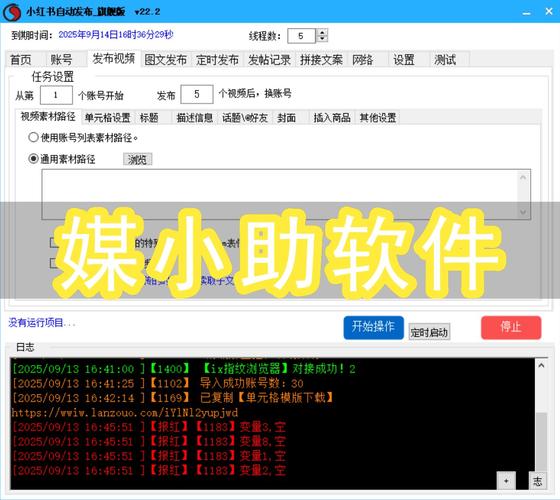Open the 单元格设置 sub-tab
Screen dimensions: 560x500
[x=108, y=118]
